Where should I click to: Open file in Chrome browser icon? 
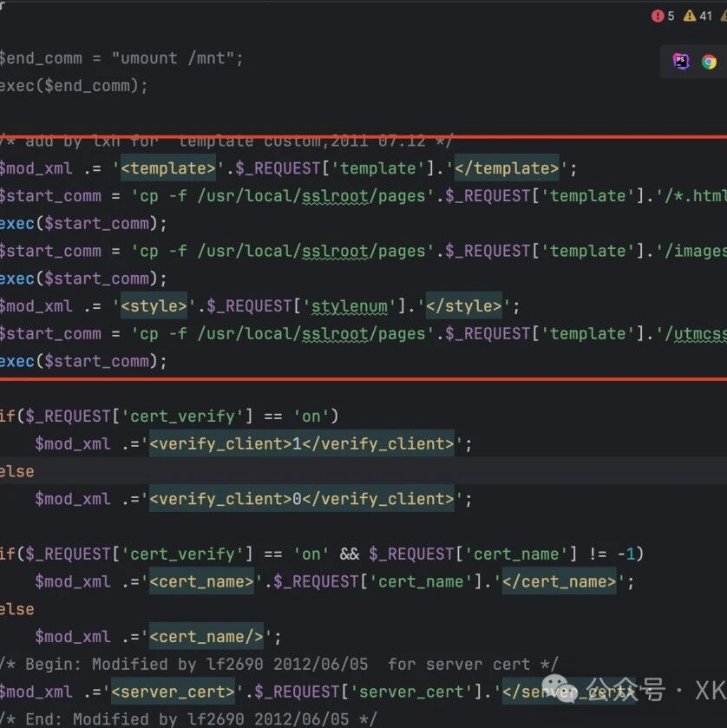(x=709, y=62)
